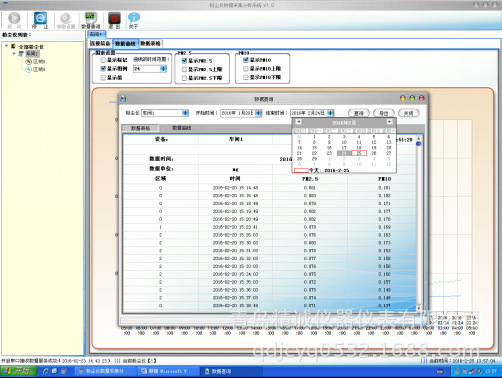Image resolution: width=502 pixels, height=378 pixels.
Task: Switch to the data table (数据表格) main tab
Action: click(150, 43)
